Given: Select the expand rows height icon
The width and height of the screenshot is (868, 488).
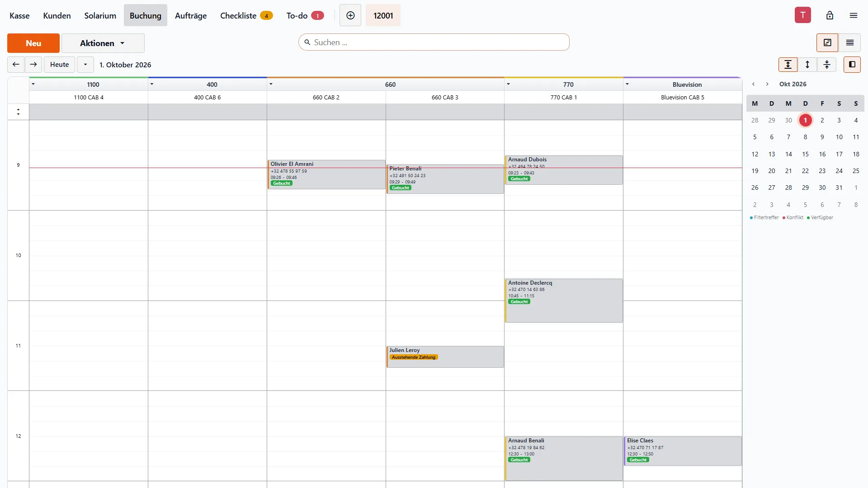Looking at the screenshot, I should (x=788, y=65).
